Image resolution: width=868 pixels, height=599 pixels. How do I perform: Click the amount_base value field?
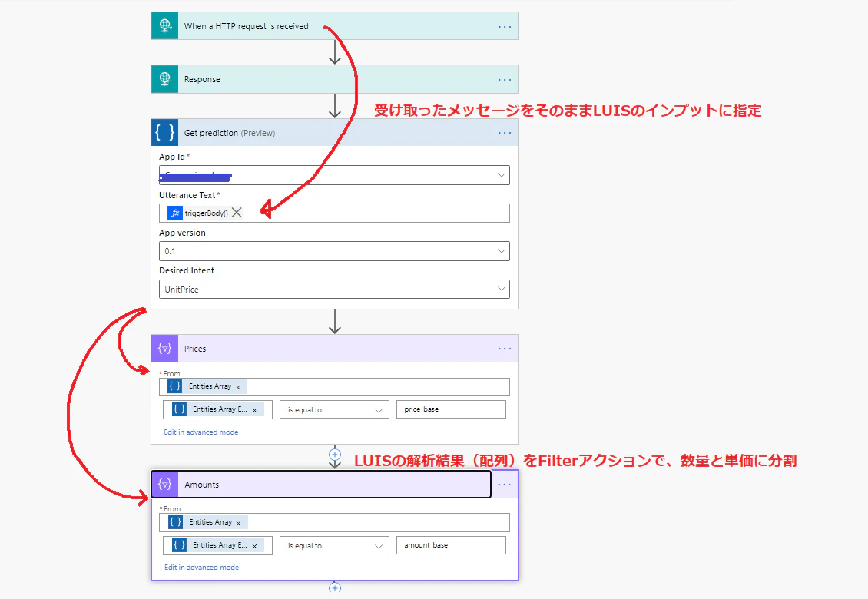coord(451,545)
